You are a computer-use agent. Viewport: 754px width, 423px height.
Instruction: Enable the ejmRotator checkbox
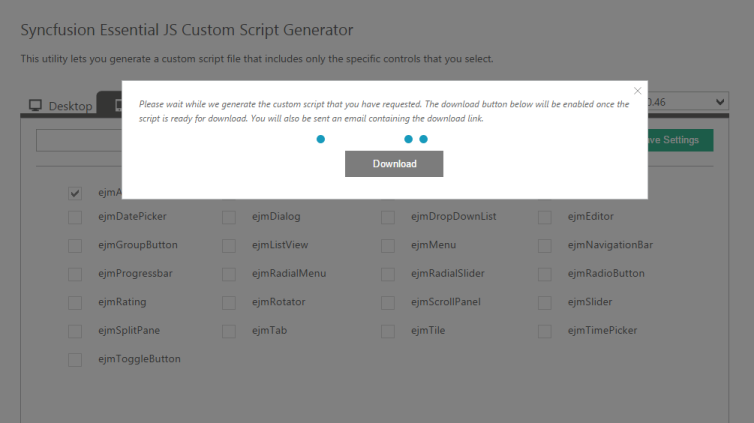tap(229, 303)
